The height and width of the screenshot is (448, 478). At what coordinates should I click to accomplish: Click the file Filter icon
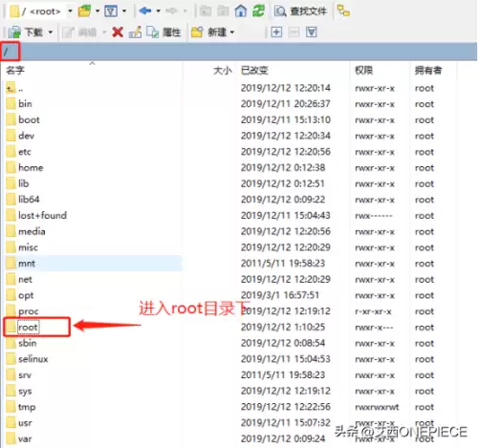[x=111, y=11]
